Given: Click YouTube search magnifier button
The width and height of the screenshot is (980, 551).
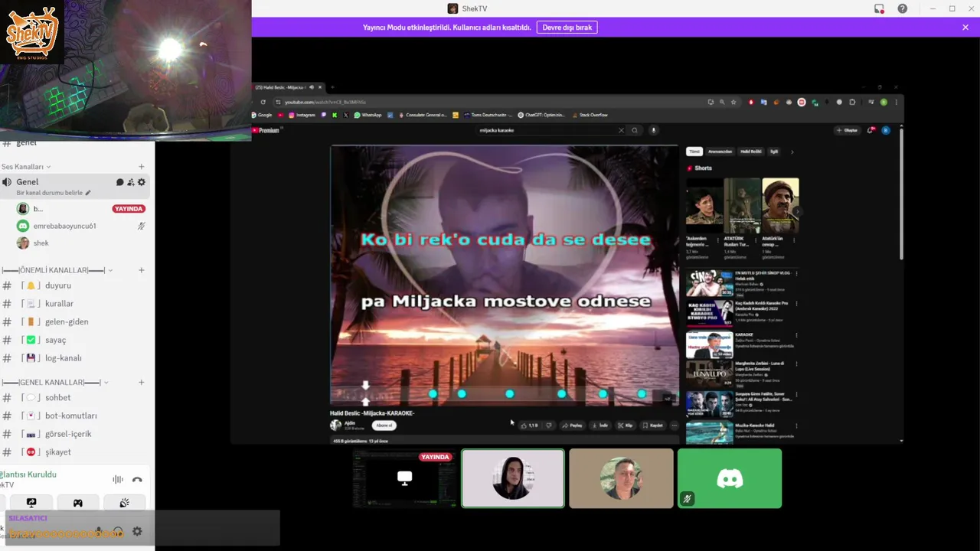Looking at the screenshot, I should (x=635, y=130).
